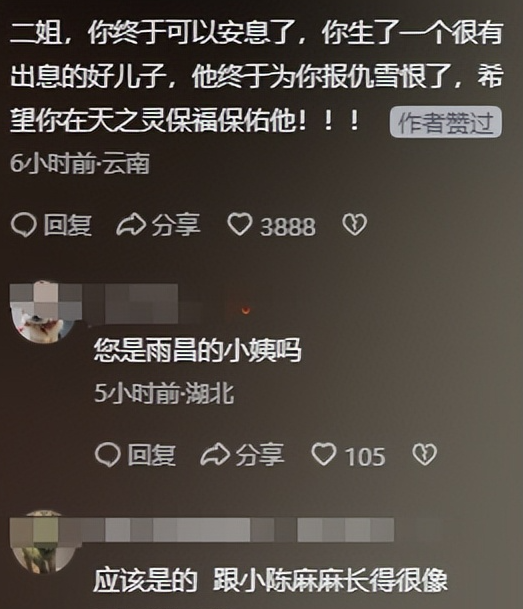
Task: Tap the 5小时前·湖北 timestamp
Action: (164, 393)
